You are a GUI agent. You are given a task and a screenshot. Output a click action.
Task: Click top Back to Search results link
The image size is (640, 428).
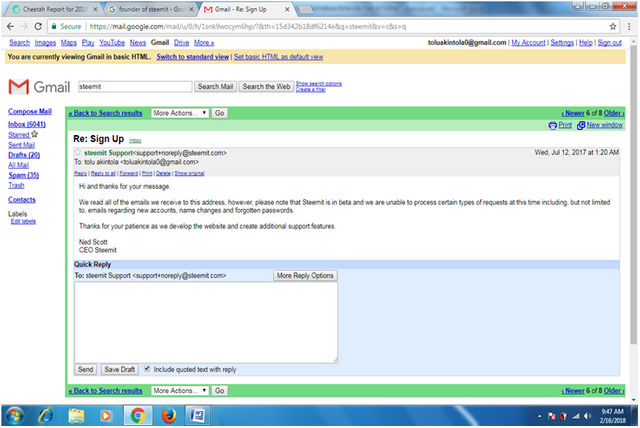[x=105, y=113]
